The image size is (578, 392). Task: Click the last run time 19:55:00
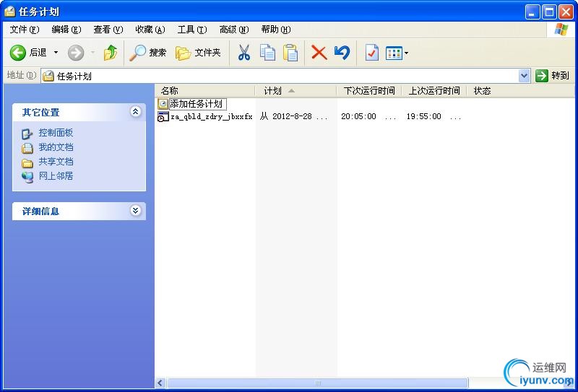coord(423,117)
